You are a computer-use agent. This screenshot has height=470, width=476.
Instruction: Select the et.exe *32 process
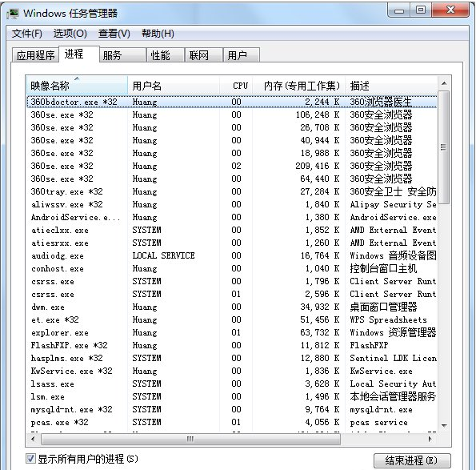[232, 319]
